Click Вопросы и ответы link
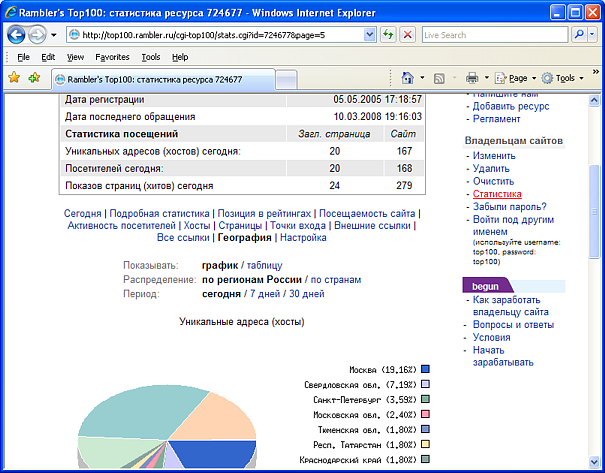 click(x=513, y=325)
